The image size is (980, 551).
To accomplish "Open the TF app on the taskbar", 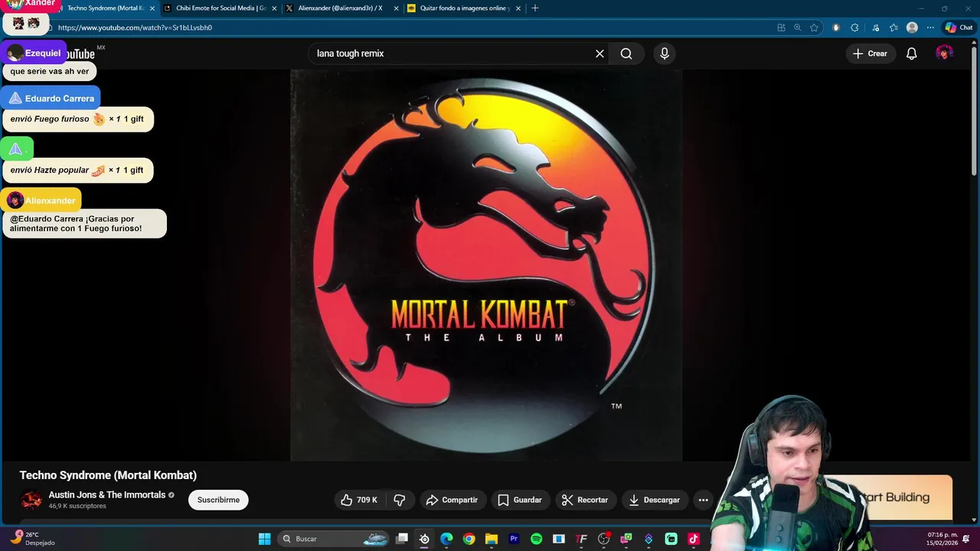I will [x=581, y=539].
